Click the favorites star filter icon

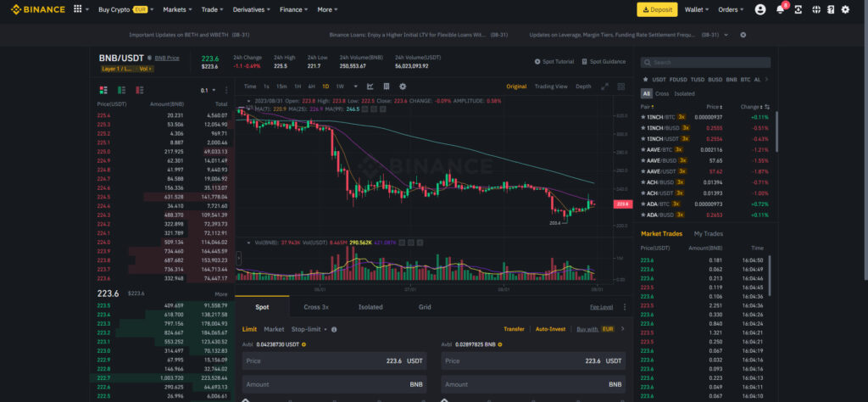point(645,80)
